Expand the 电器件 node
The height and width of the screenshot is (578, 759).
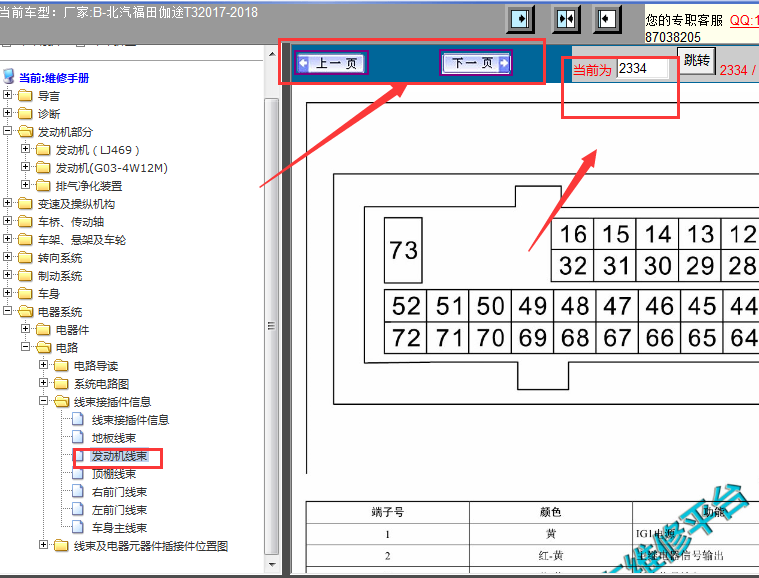point(25,328)
